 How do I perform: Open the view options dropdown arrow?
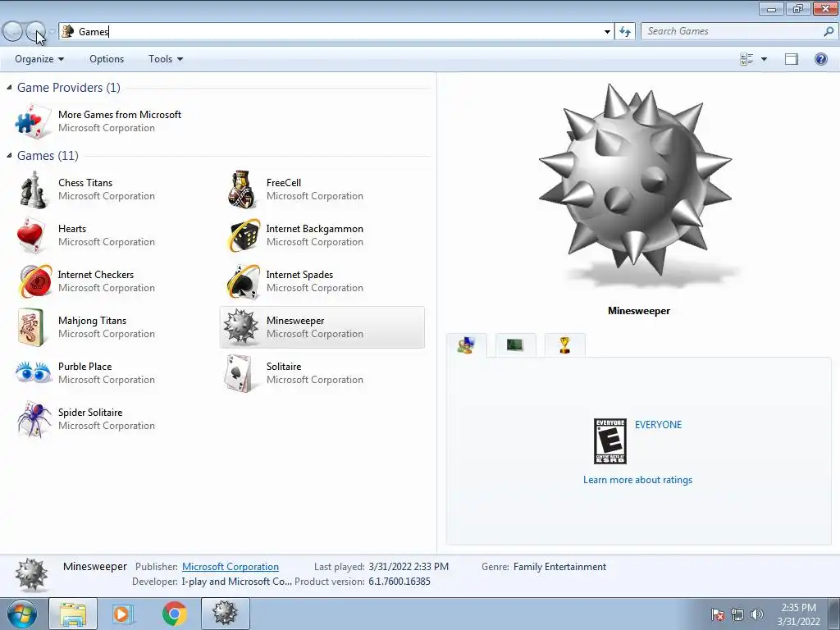tap(764, 59)
